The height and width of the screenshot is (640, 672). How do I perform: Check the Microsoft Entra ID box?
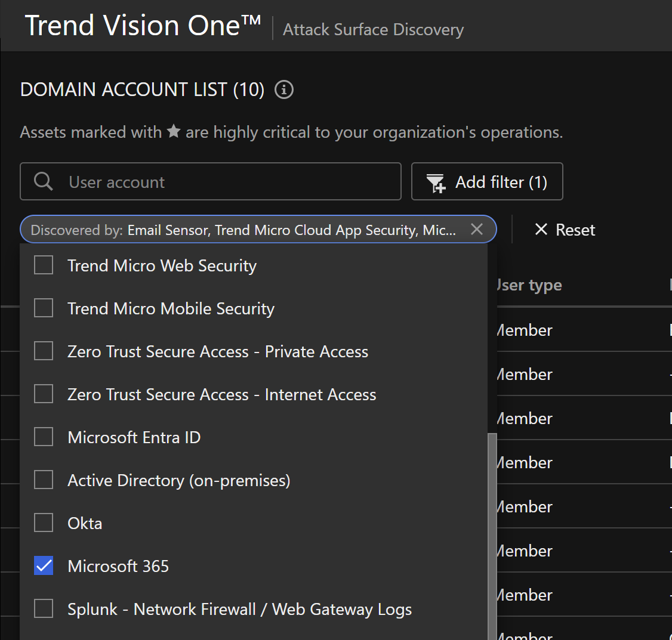click(x=44, y=437)
